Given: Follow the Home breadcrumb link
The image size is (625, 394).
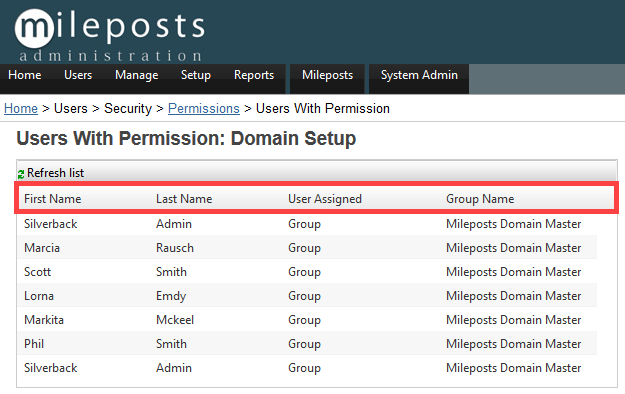Looking at the screenshot, I should click(x=21, y=108).
